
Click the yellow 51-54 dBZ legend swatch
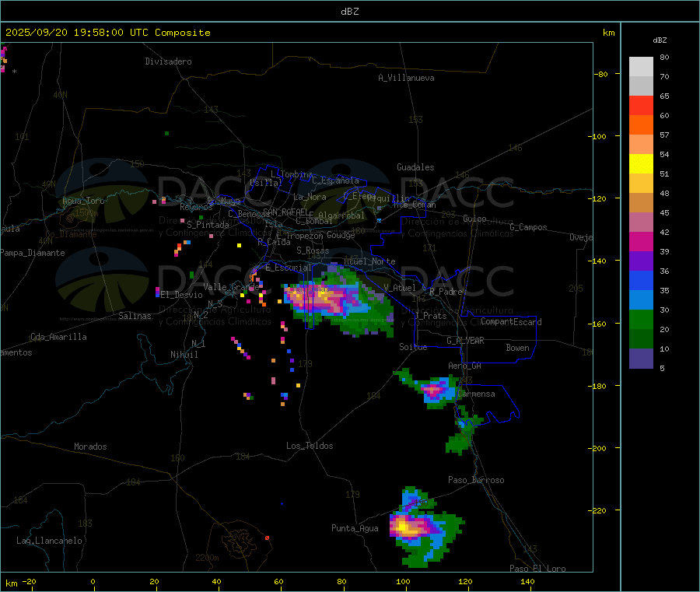click(x=641, y=164)
